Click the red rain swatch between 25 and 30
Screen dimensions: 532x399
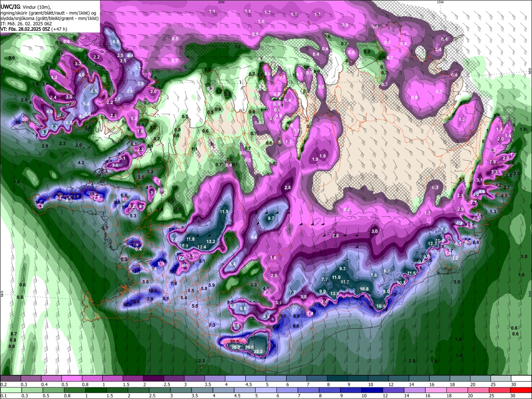[499, 390]
